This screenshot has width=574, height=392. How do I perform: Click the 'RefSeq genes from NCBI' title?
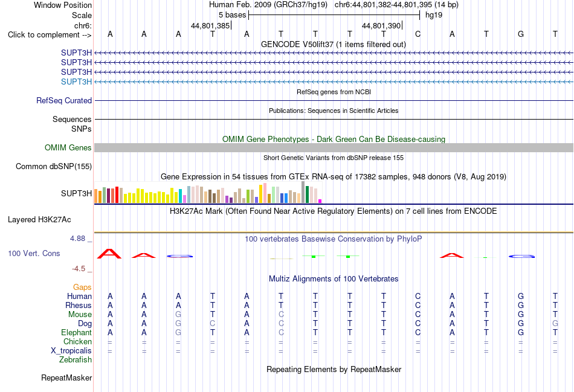(334, 92)
